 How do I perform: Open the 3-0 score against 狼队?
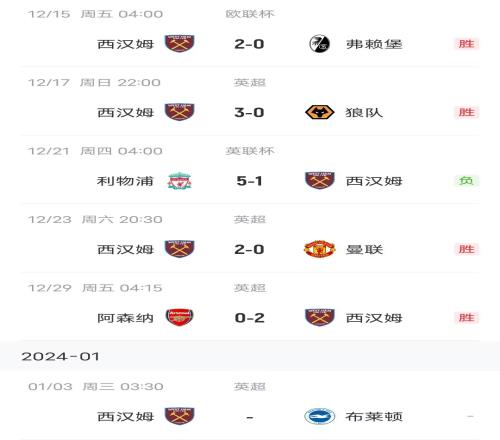[249, 113]
